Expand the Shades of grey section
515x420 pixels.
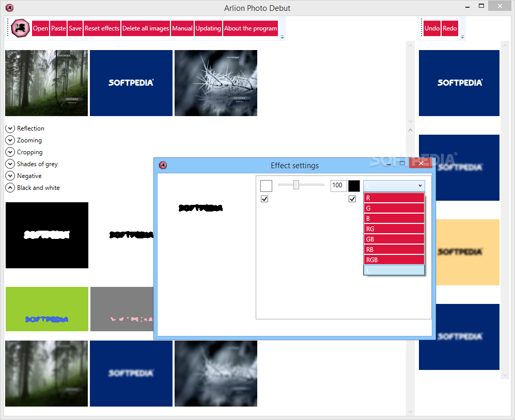pyautogui.click(x=10, y=164)
